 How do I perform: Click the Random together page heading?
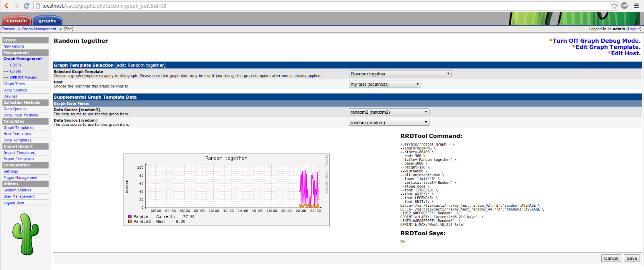click(81, 41)
